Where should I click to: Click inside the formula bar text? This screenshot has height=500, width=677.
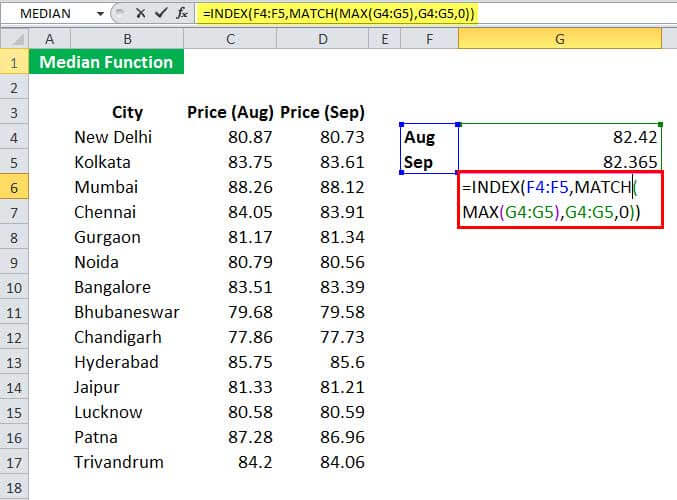point(339,14)
